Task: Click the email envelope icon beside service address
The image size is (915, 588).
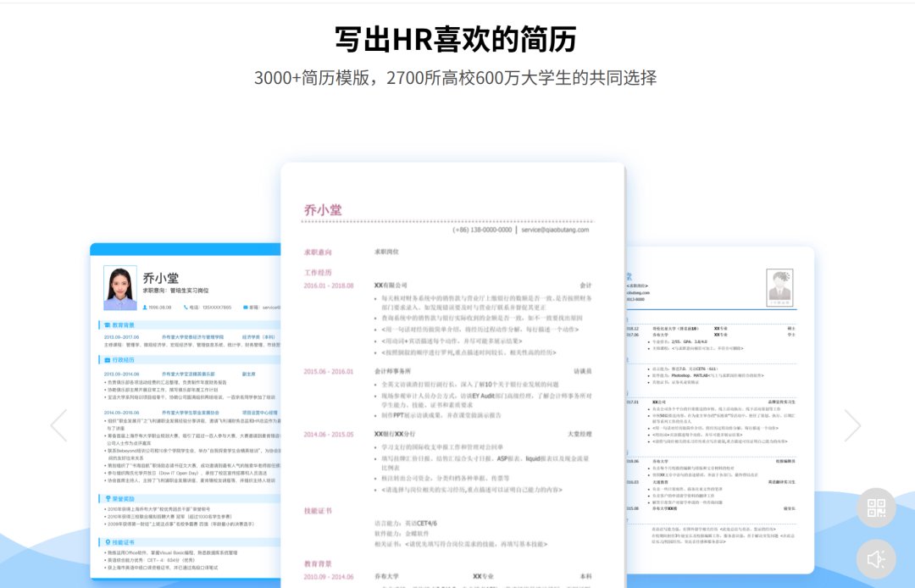Action: pyautogui.click(x=244, y=307)
